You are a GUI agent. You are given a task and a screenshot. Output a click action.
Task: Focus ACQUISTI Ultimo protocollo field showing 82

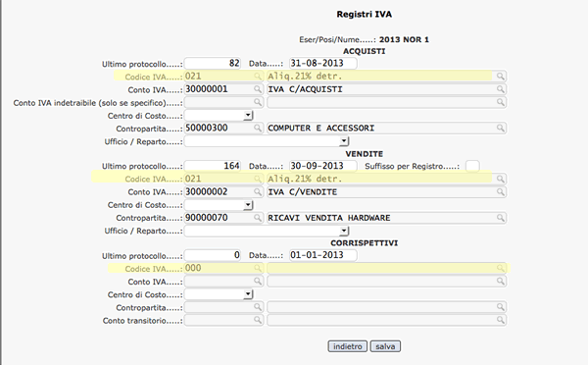click(213, 64)
